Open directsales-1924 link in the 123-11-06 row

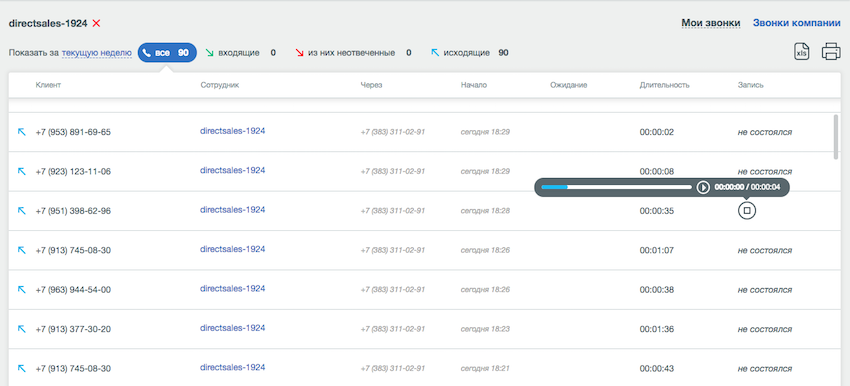[233, 170]
